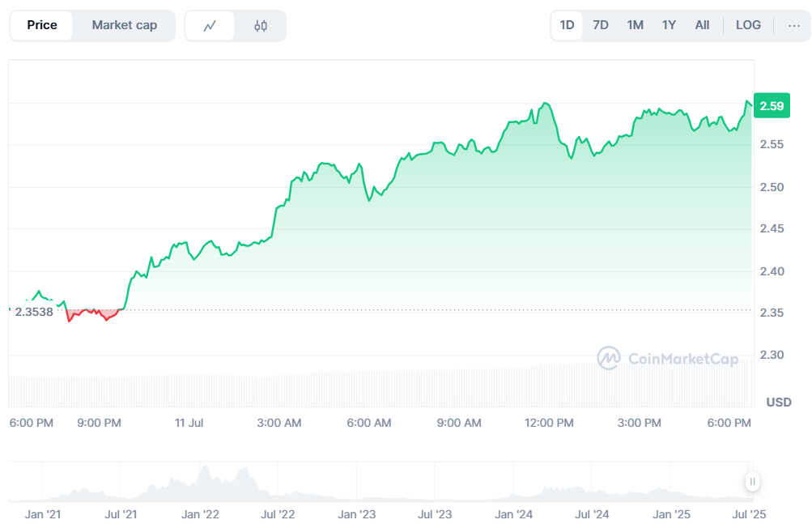The height and width of the screenshot is (524, 812).
Task: Select the Price tab
Action: [x=42, y=25]
